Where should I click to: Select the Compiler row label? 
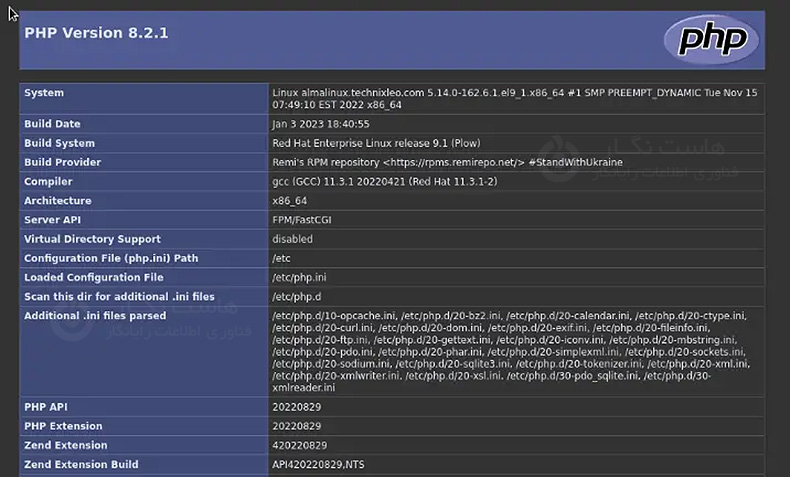49,181
